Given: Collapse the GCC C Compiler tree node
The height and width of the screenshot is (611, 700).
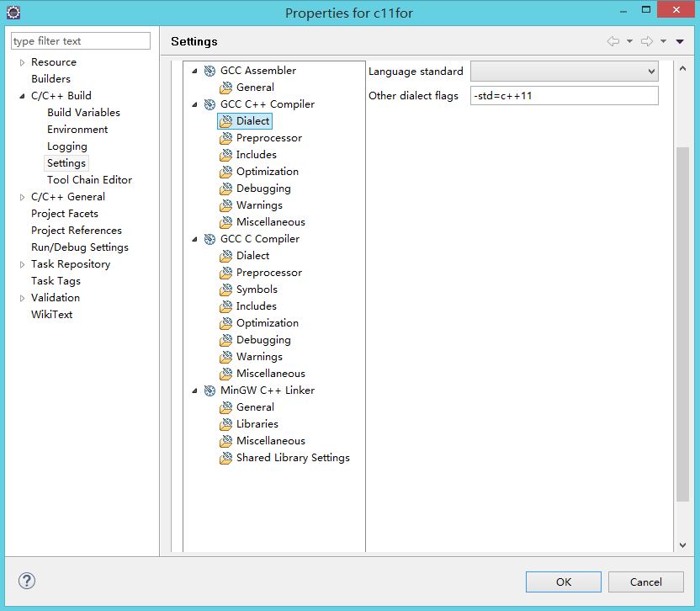Looking at the screenshot, I should coord(194,239).
